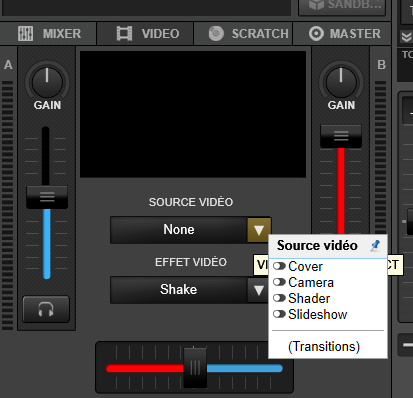The height and width of the screenshot is (398, 413).
Task: Enable Slideshow video source switch
Action: 279,314
